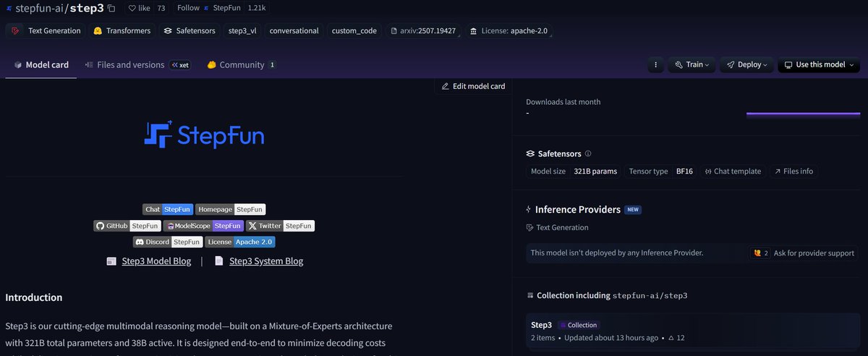868x356 pixels.
Task: Click the xet badge
Action: tap(180, 65)
